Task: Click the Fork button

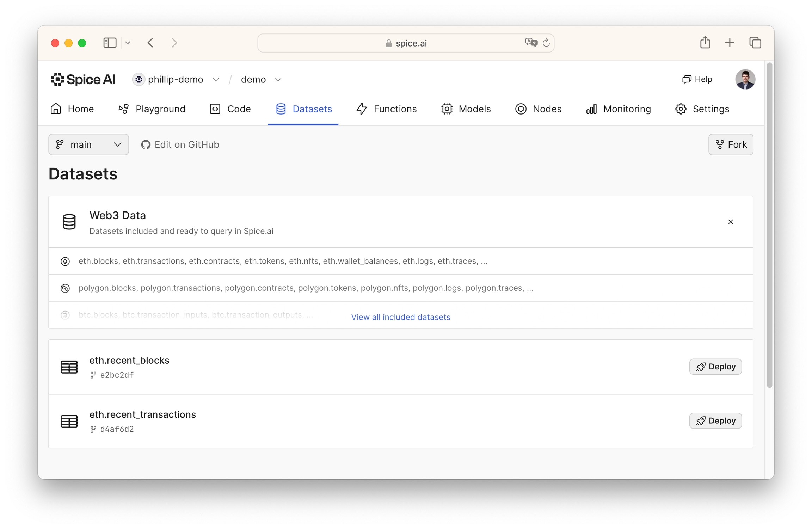Action: pos(731,144)
